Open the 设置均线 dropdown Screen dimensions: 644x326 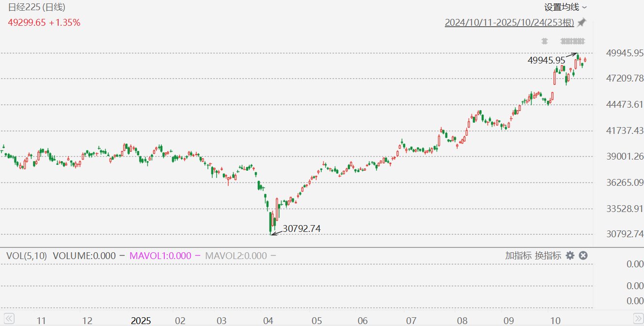click(x=565, y=7)
